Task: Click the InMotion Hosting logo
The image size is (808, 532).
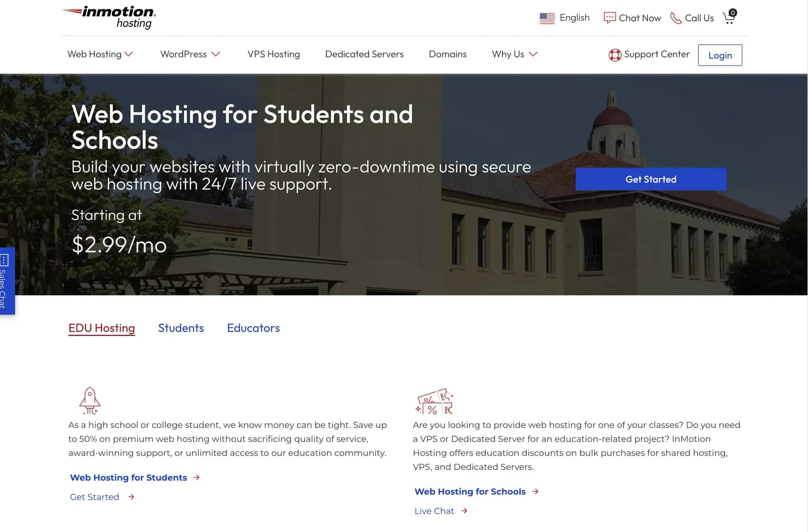Action: pos(109,17)
